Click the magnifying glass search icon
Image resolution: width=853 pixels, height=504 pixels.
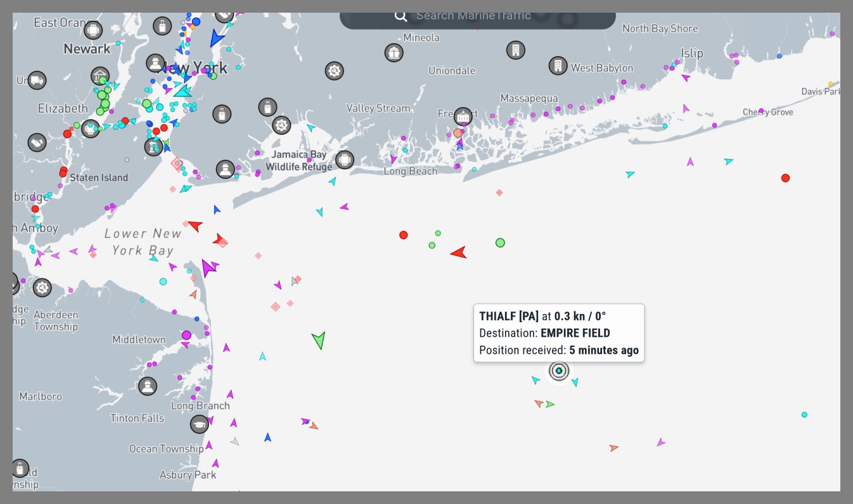click(x=401, y=16)
